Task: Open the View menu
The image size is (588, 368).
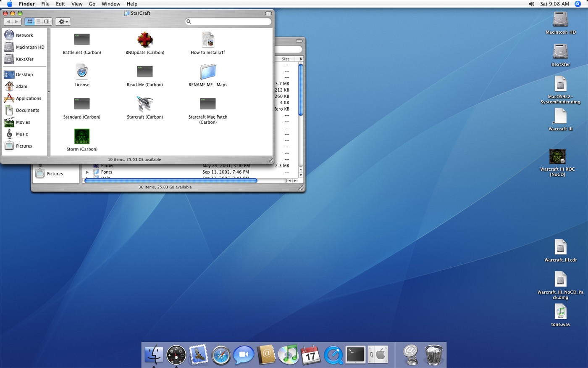Action: pyautogui.click(x=77, y=4)
